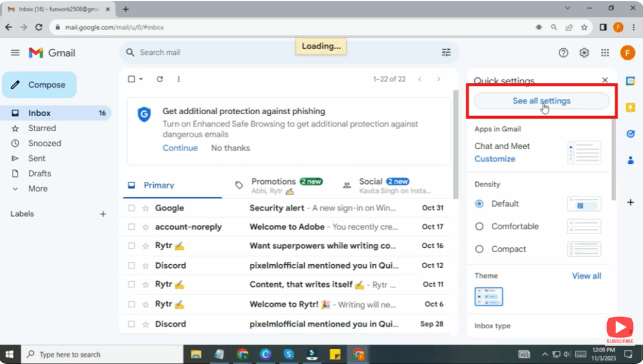Star the Discord Sep 28 email
This screenshot has height=364, width=643.
(x=146, y=324)
